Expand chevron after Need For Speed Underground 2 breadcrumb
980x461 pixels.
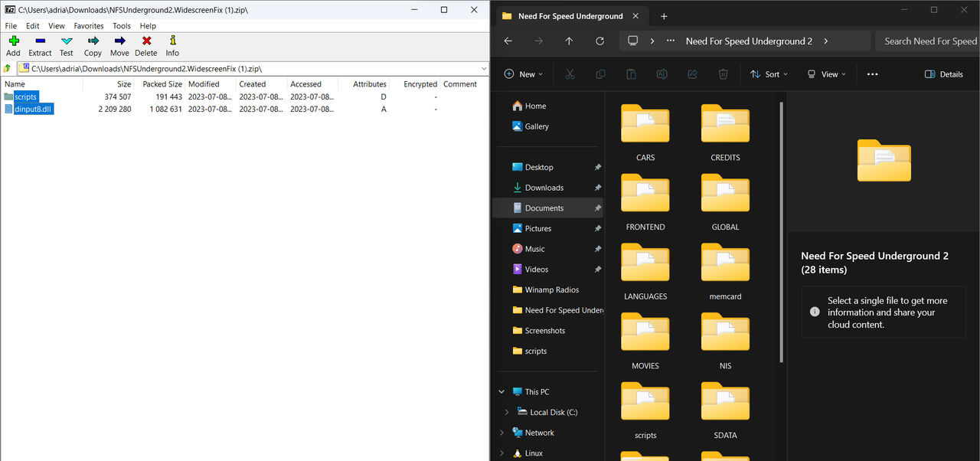point(826,41)
